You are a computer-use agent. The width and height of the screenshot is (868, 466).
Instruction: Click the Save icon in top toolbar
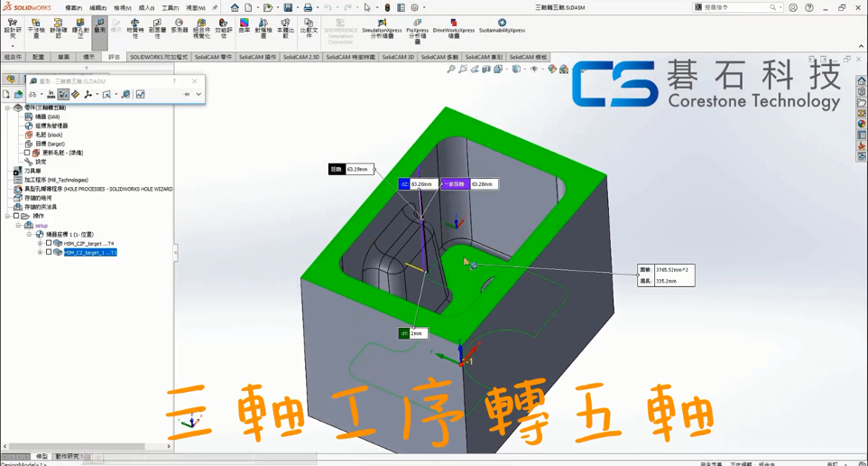coord(288,7)
